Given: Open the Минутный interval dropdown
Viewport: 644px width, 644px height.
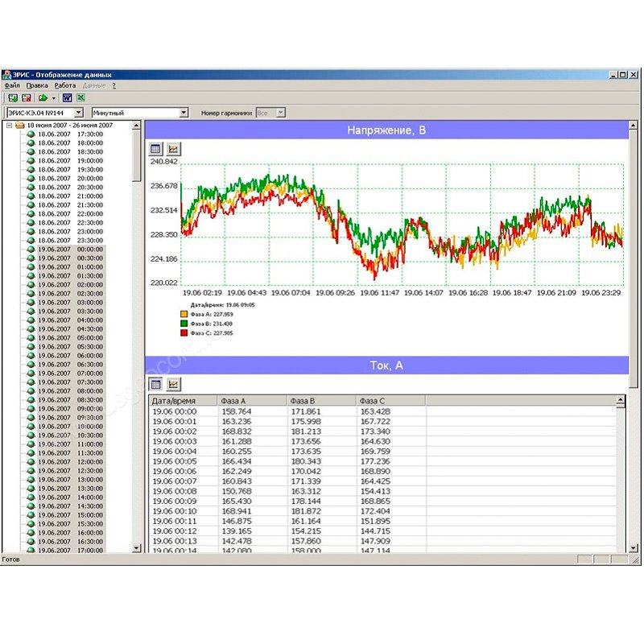Looking at the screenshot, I should [184, 114].
